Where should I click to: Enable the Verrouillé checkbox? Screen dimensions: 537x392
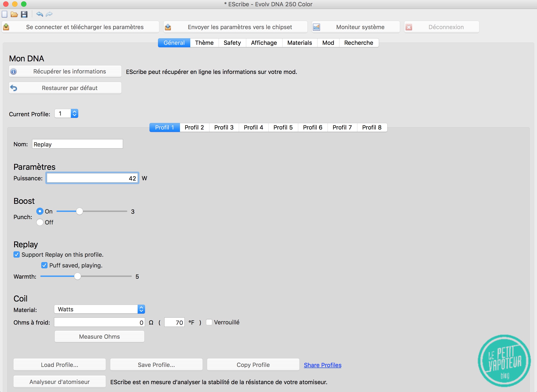(x=209, y=322)
